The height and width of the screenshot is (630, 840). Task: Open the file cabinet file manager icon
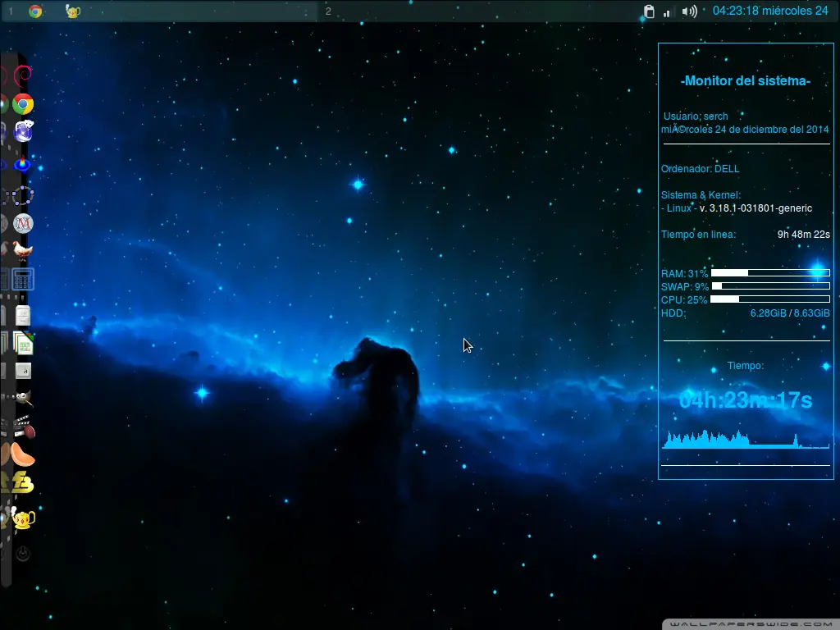[22, 316]
